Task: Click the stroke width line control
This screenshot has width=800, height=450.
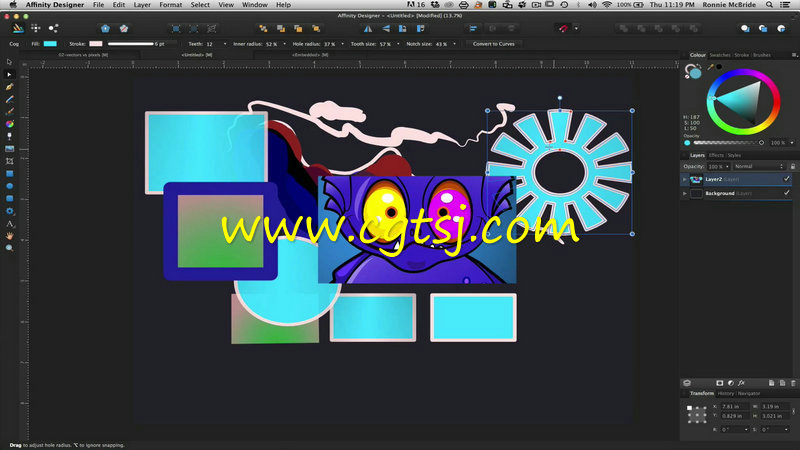Action: [x=131, y=44]
